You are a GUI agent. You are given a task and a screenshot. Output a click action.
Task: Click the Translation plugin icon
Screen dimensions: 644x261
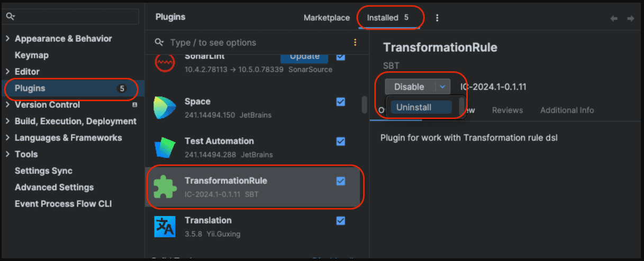(164, 227)
